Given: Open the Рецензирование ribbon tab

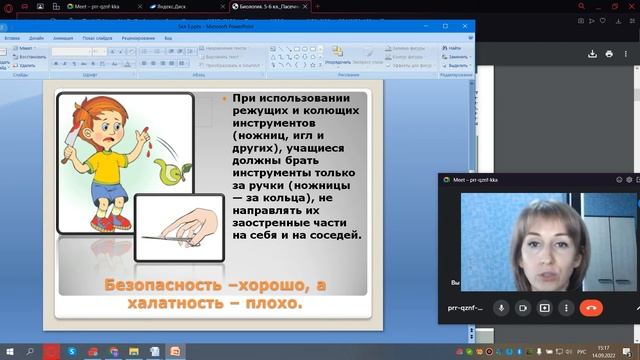Looking at the screenshot, I should pyautogui.click(x=138, y=38).
